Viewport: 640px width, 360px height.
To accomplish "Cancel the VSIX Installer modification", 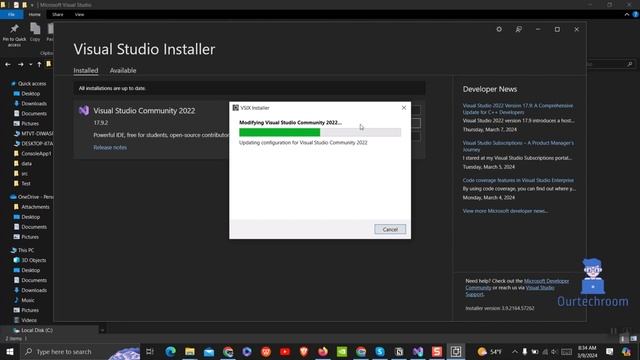I will click(x=390, y=229).
